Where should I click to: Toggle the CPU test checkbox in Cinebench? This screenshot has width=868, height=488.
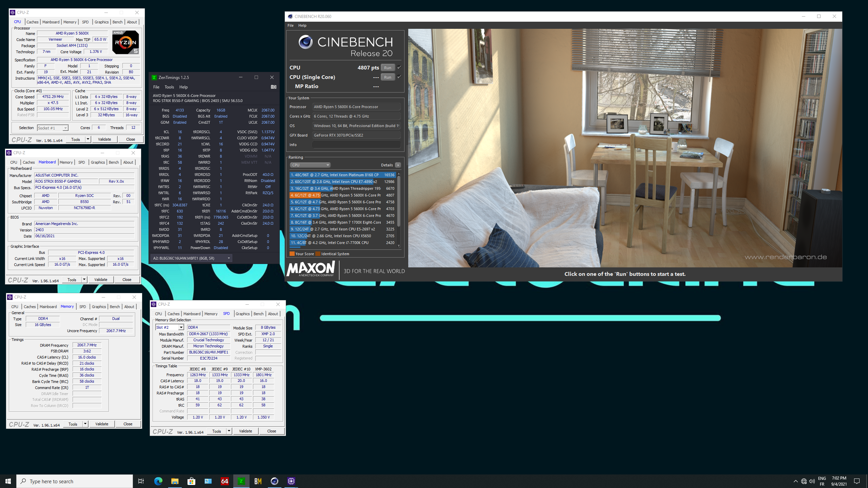[399, 67]
